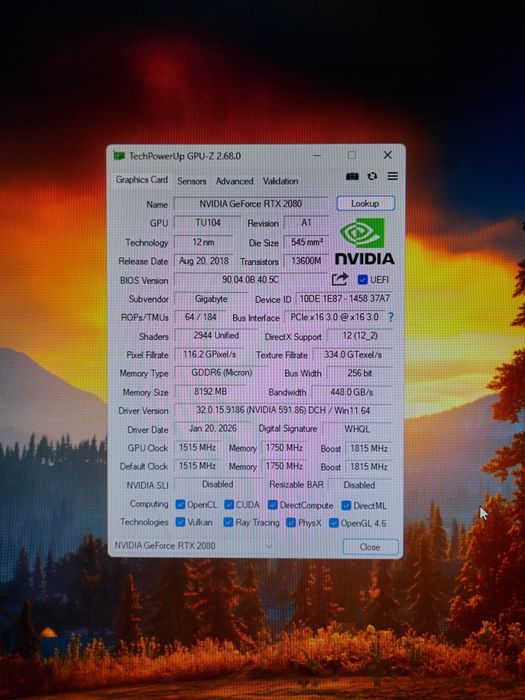Toggle the Ray Tracing checkbox
Image resolution: width=525 pixels, height=700 pixels.
[x=228, y=522]
